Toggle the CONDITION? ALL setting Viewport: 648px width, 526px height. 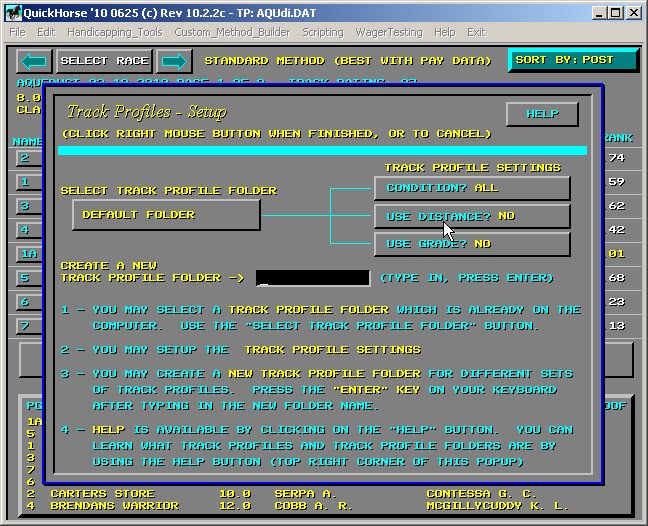[472, 188]
